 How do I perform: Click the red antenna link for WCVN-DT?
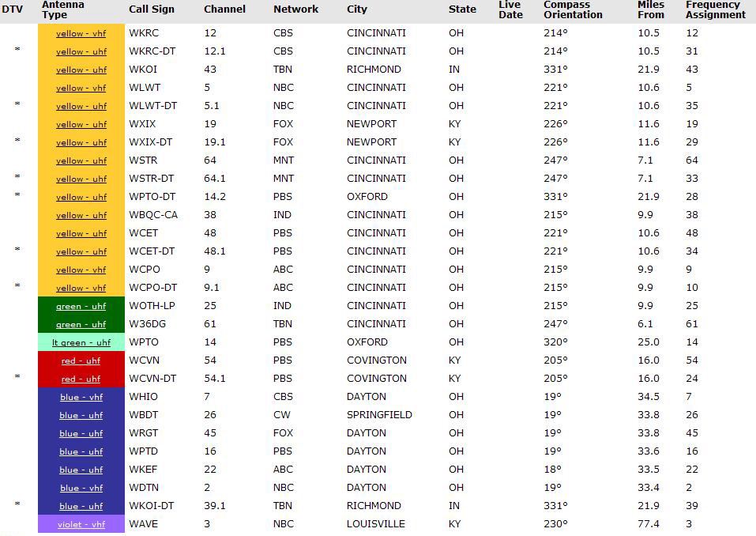[x=81, y=379]
